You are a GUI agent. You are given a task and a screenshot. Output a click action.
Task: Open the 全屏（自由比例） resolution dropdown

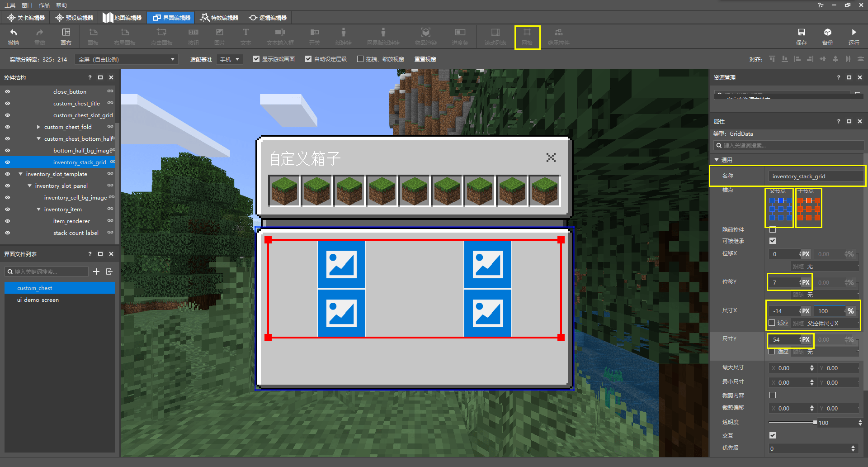point(126,59)
